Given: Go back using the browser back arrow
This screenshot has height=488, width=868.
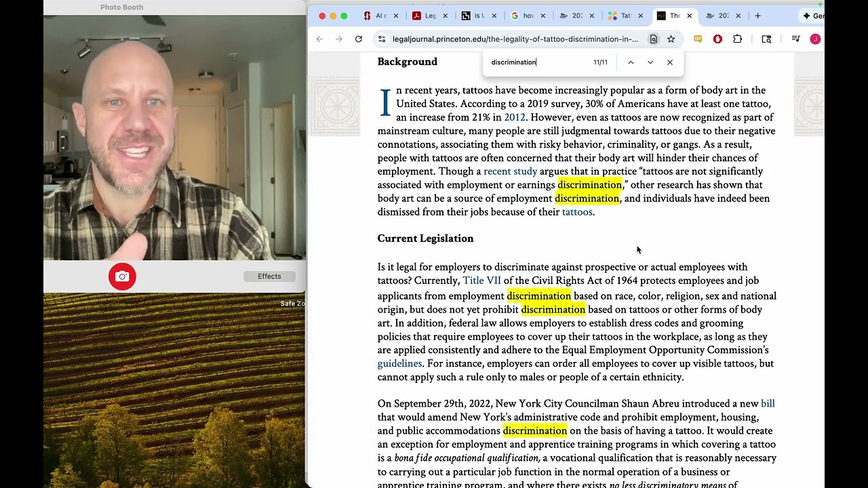Looking at the screenshot, I should tap(319, 39).
